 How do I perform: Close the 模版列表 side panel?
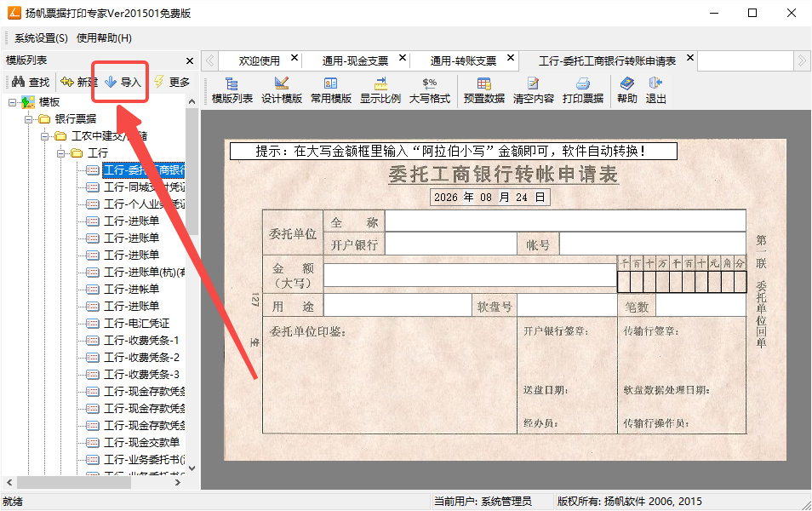point(190,60)
